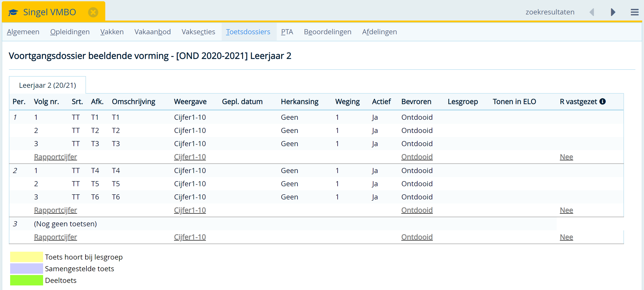
Task: Click the Tonen in ELO column header
Action: pyautogui.click(x=514, y=101)
